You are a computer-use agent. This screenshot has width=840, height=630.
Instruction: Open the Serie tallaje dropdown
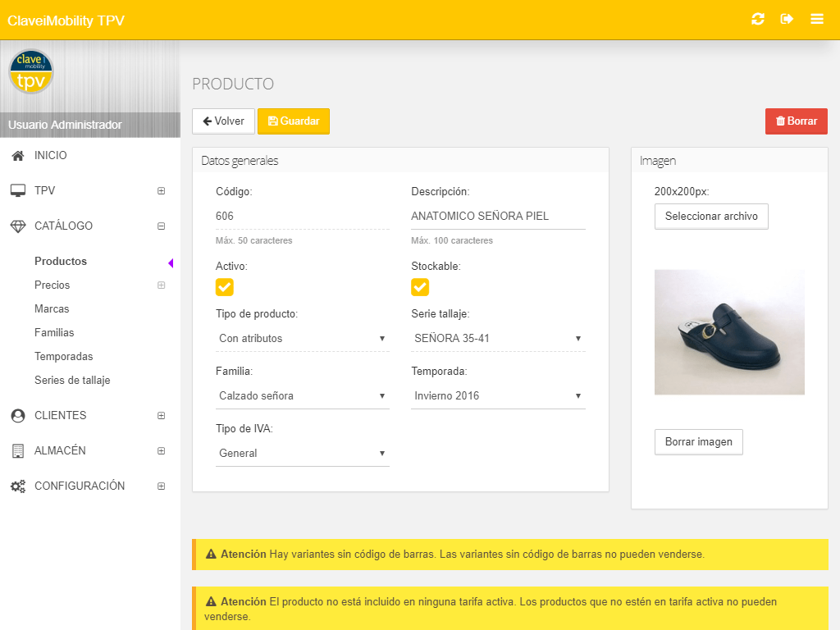point(498,339)
